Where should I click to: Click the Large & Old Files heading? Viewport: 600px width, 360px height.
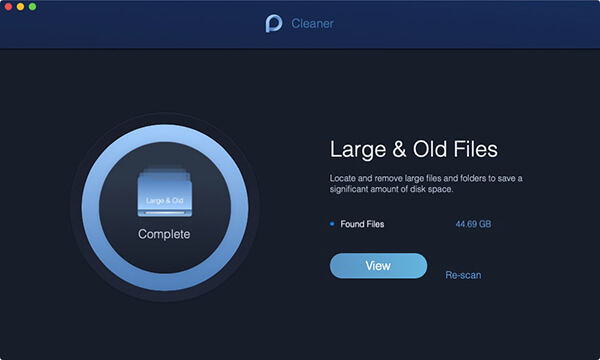(x=414, y=149)
